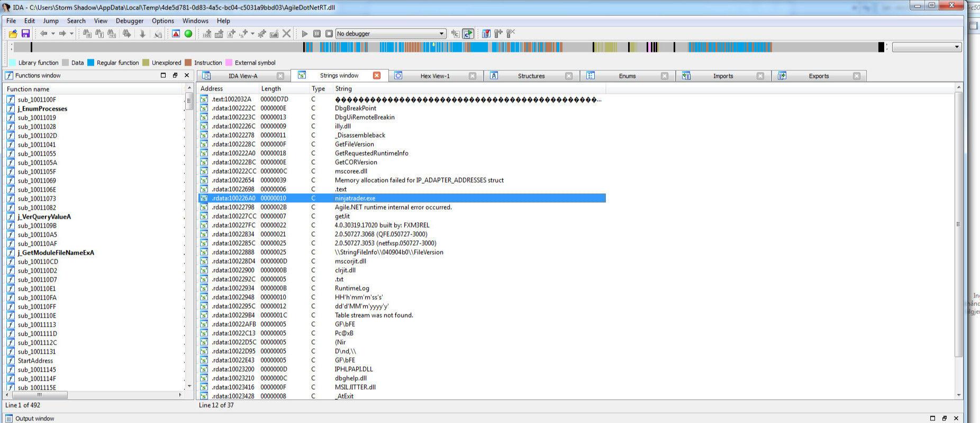Select the StartAddress function entry

click(35, 361)
